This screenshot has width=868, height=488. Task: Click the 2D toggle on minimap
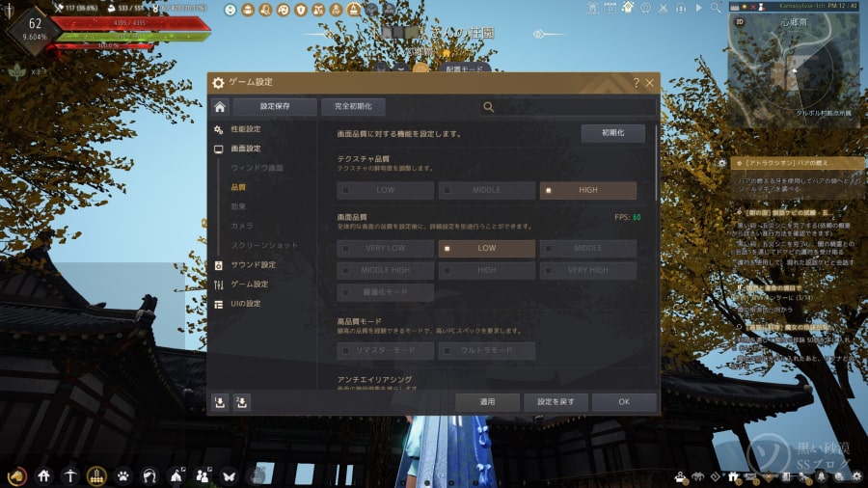(740, 22)
